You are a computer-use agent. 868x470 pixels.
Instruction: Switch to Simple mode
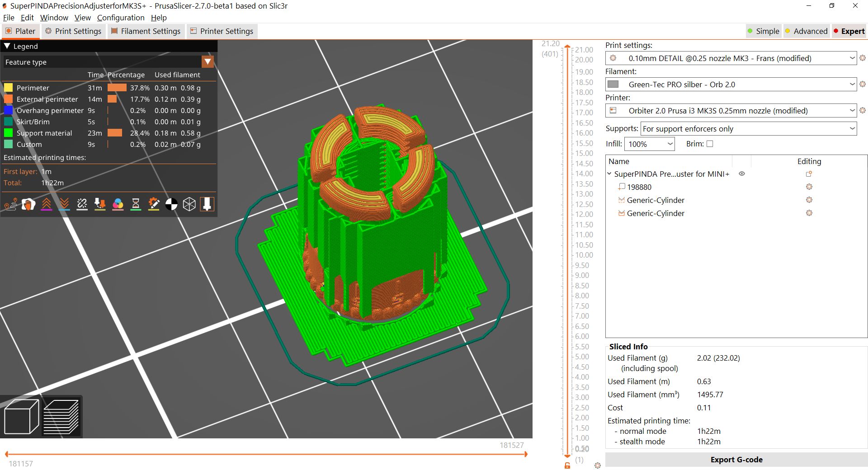click(764, 31)
